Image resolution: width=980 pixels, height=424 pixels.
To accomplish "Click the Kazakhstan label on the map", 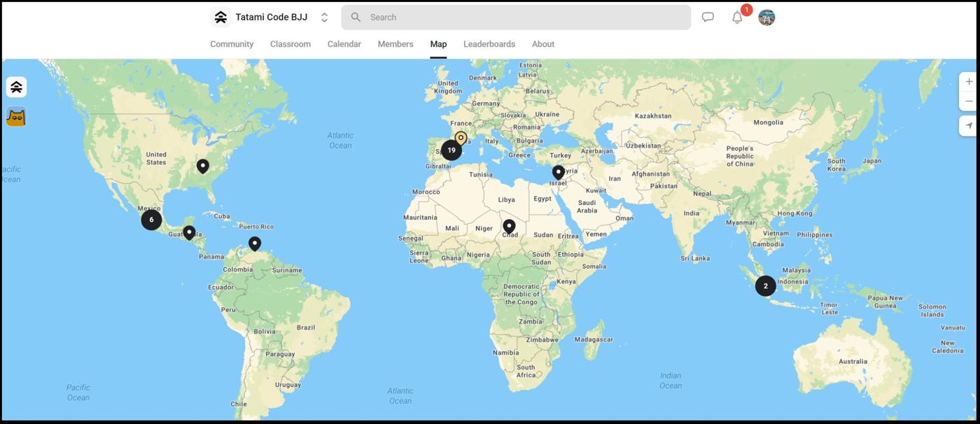I will tap(652, 116).
